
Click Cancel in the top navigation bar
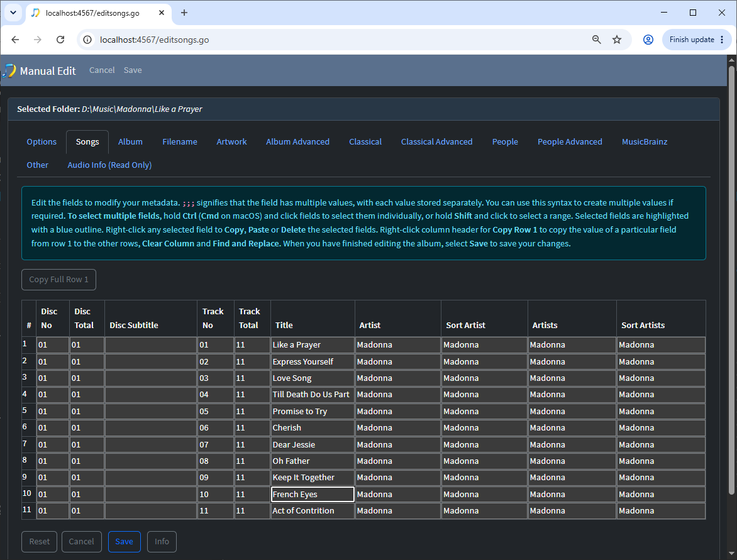(x=102, y=70)
